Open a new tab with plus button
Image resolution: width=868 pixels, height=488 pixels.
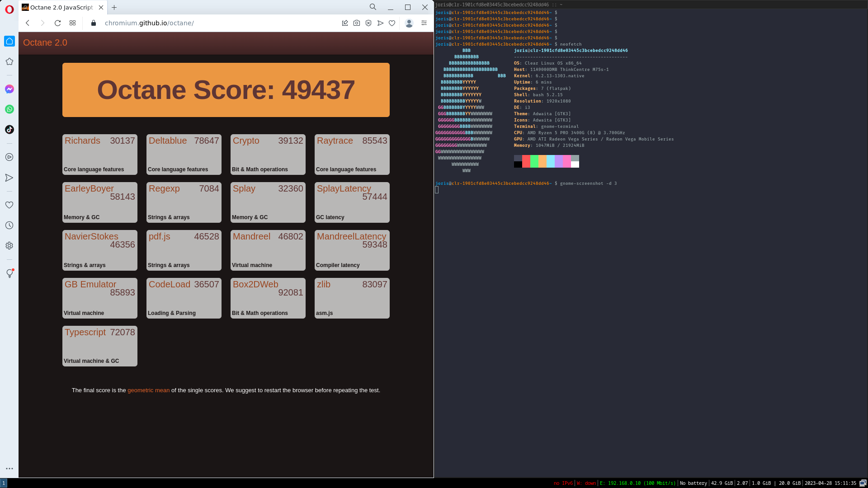click(114, 7)
